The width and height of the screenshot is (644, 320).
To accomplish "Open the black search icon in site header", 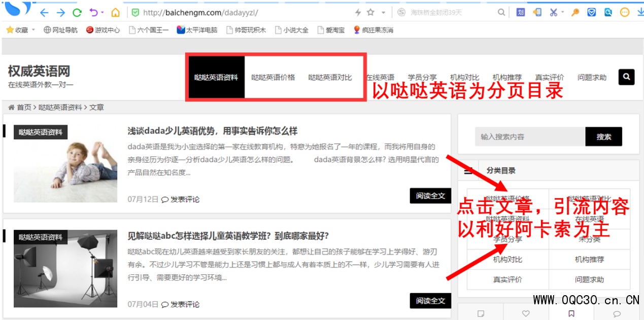I will [627, 77].
